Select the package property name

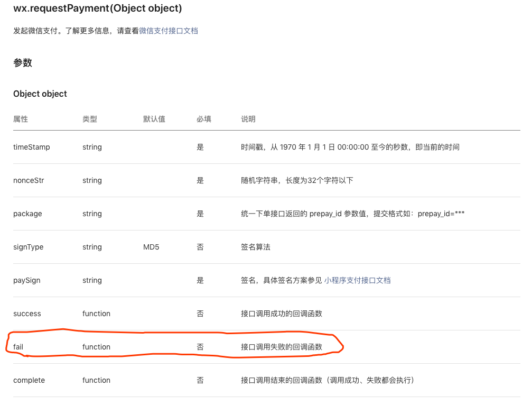pos(27,214)
